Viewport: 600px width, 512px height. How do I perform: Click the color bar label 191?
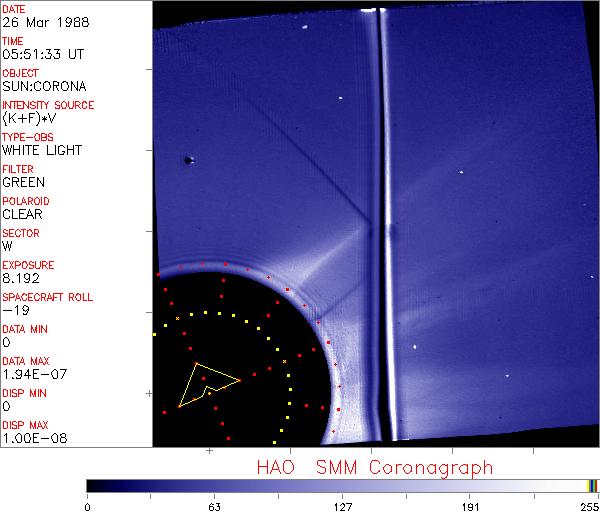pyautogui.click(x=471, y=505)
